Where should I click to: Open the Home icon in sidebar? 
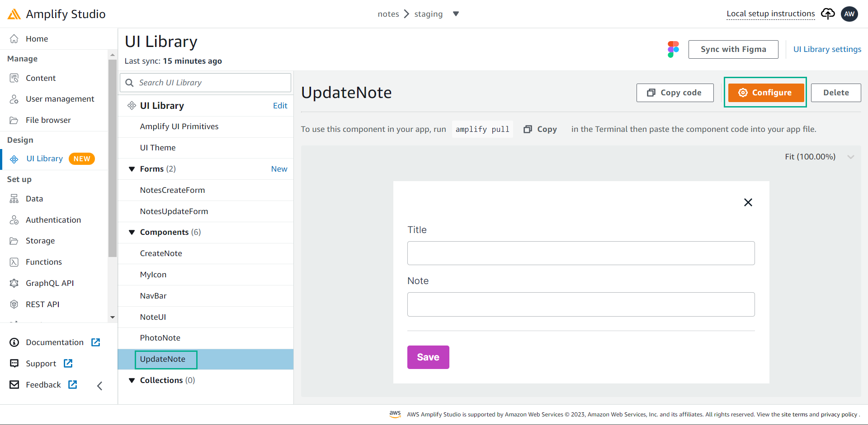(14, 39)
